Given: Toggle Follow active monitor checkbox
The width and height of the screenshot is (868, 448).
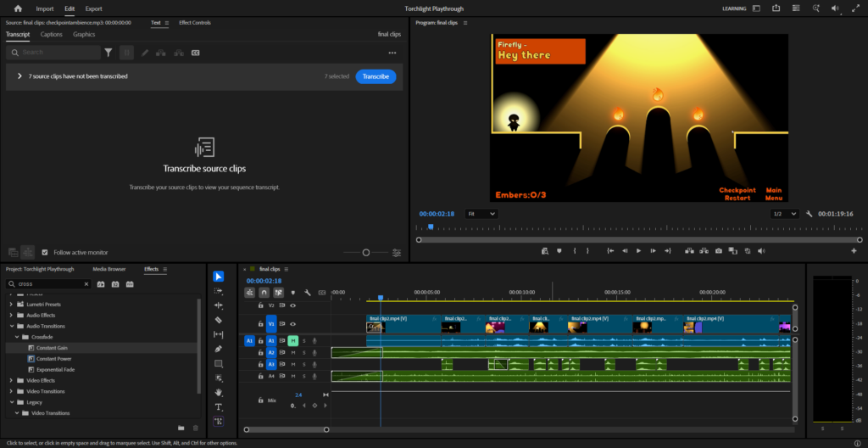Looking at the screenshot, I should point(45,252).
